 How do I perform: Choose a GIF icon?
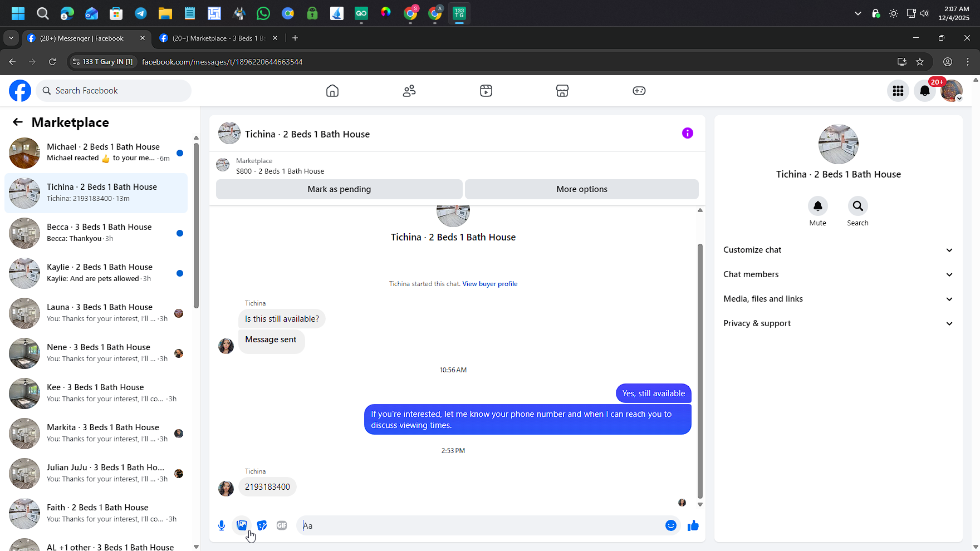click(282, 525)
